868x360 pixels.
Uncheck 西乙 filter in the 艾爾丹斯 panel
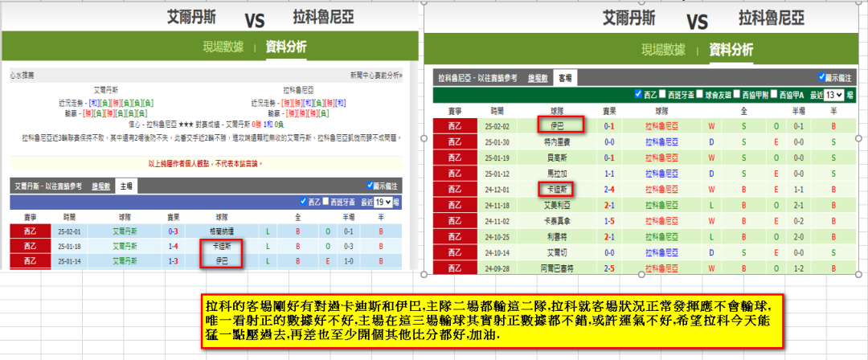(x=303, y=202)
